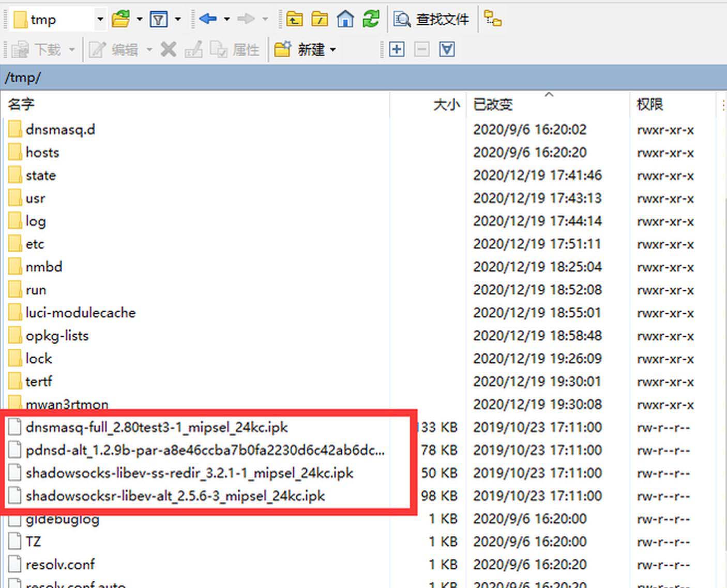Click the 查找文件 find files button
727x588 pixels.
coord(432,19)
